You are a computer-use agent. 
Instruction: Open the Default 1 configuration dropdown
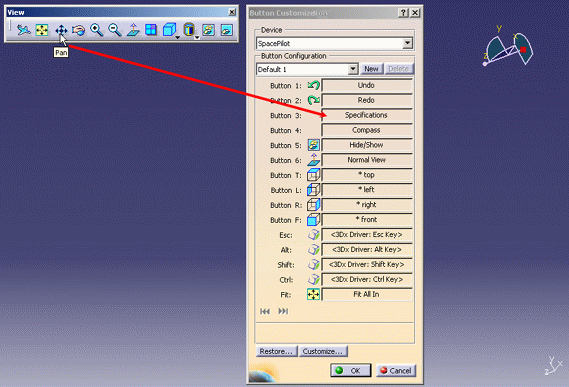coord(353,69)
